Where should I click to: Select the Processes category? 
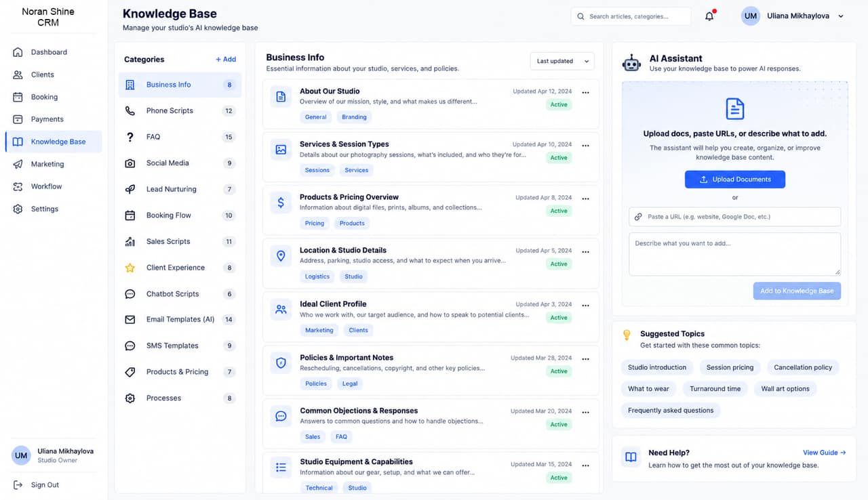coord(179,398)
